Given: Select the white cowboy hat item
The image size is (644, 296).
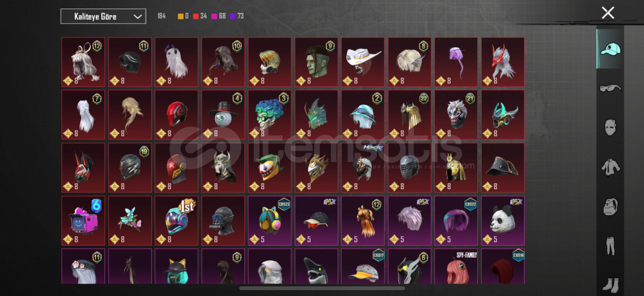Looking at the screenshot, I should [x=363, y=62].
